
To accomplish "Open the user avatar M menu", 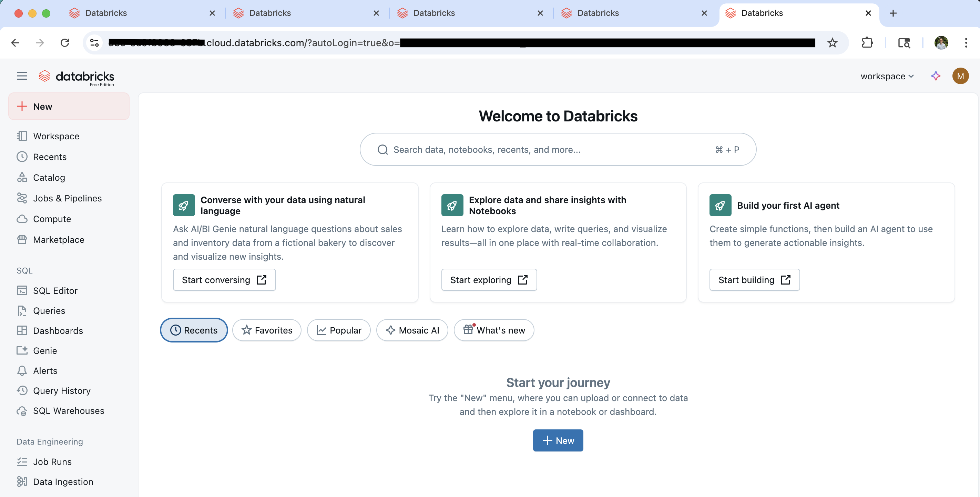I will pyautogui.click(x=960, y=76).
